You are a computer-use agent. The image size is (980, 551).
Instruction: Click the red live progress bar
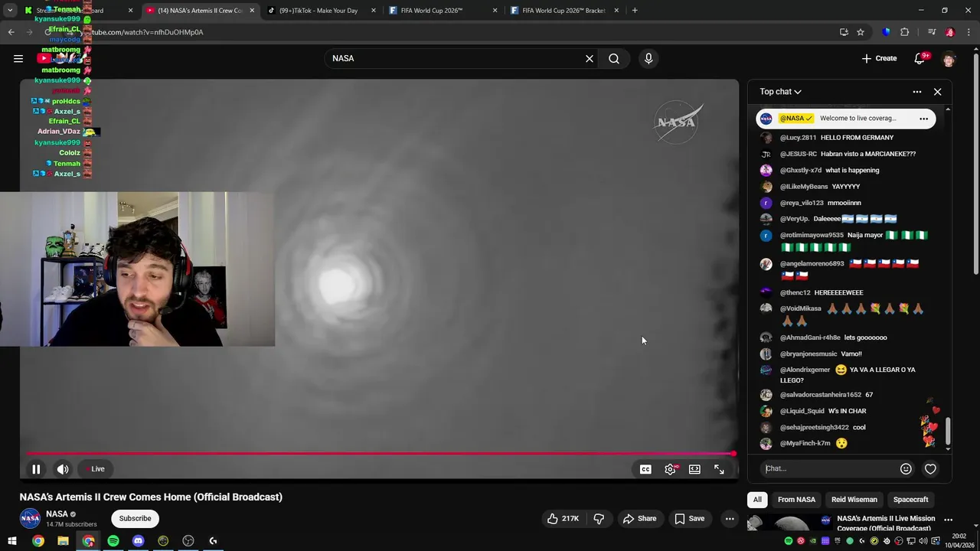click(x=379, y=454)
